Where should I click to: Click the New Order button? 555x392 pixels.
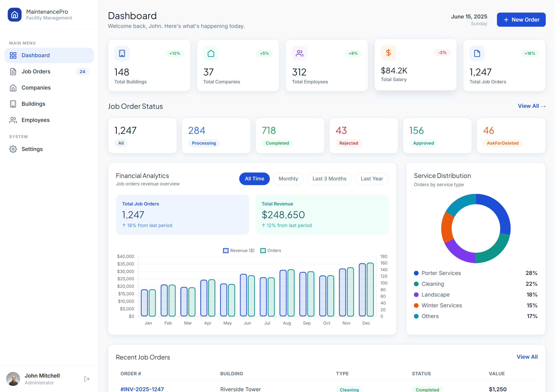coord(521,20)
